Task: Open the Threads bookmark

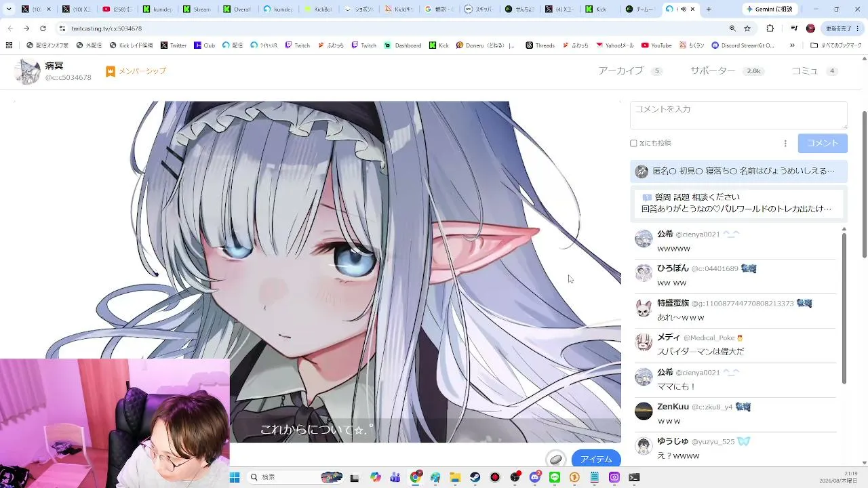Action: [540, 45]
